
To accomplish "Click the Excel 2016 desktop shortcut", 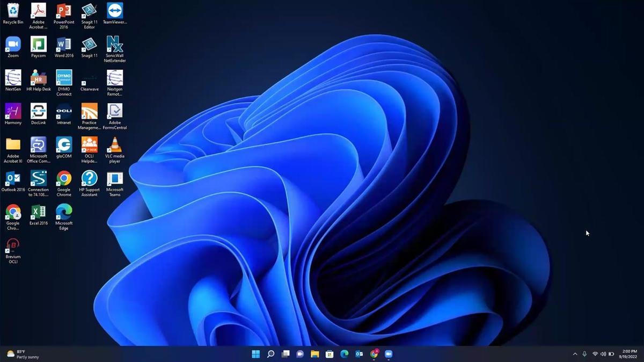I will coord(38,212).
